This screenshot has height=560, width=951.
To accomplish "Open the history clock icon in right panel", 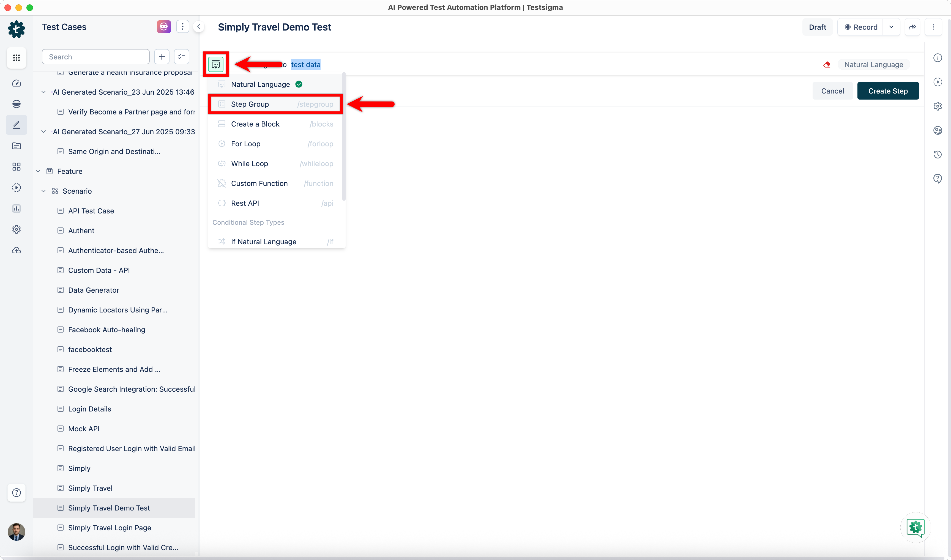I will pyautogui.click(x=938, y=154).
